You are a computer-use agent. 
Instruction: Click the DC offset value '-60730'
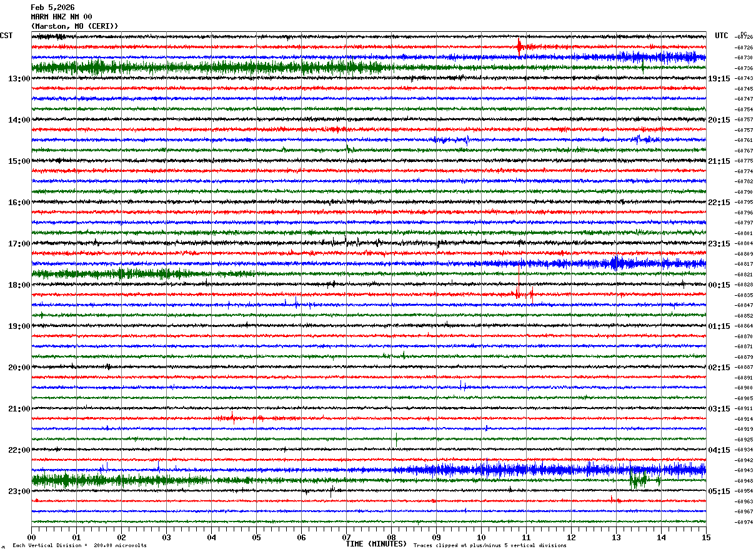(744, 58)
